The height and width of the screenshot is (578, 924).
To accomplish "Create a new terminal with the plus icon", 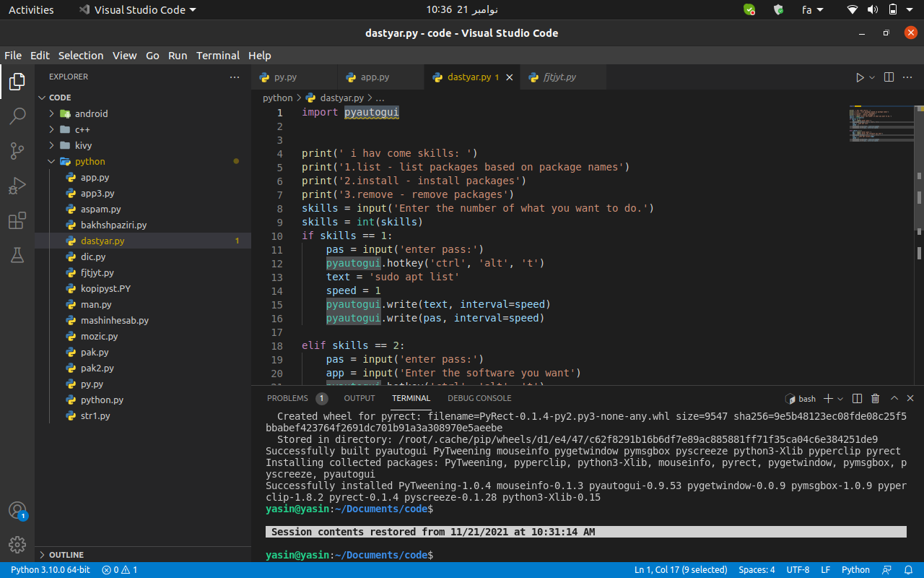I will [x=828, y=398].
